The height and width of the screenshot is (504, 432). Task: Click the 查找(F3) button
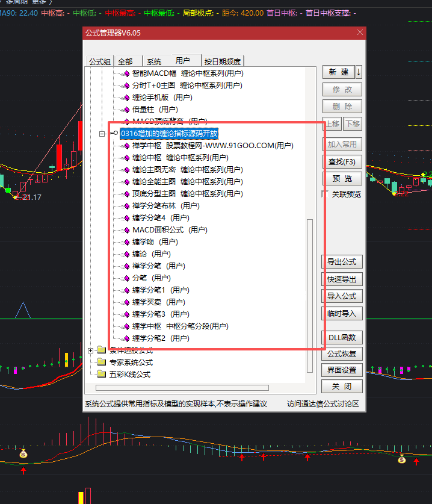[x=342, y=161]
